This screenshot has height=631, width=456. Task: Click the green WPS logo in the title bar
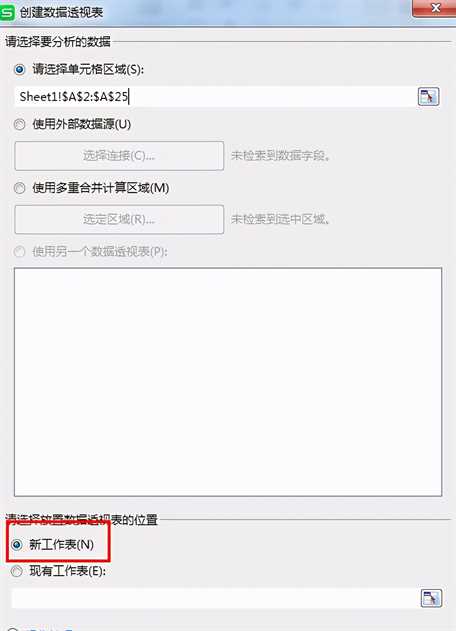pos(7,12)
